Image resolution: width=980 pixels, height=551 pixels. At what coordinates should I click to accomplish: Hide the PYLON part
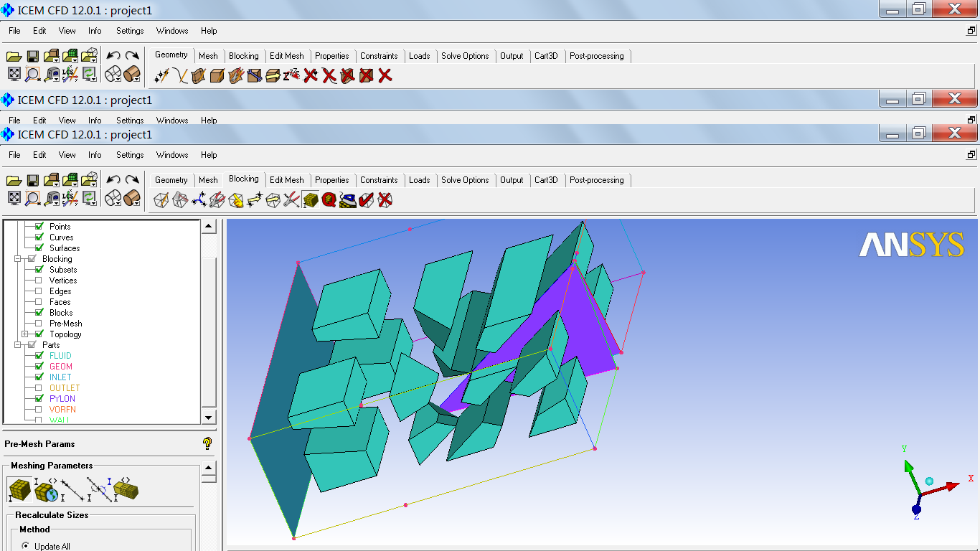pos(39,399)
